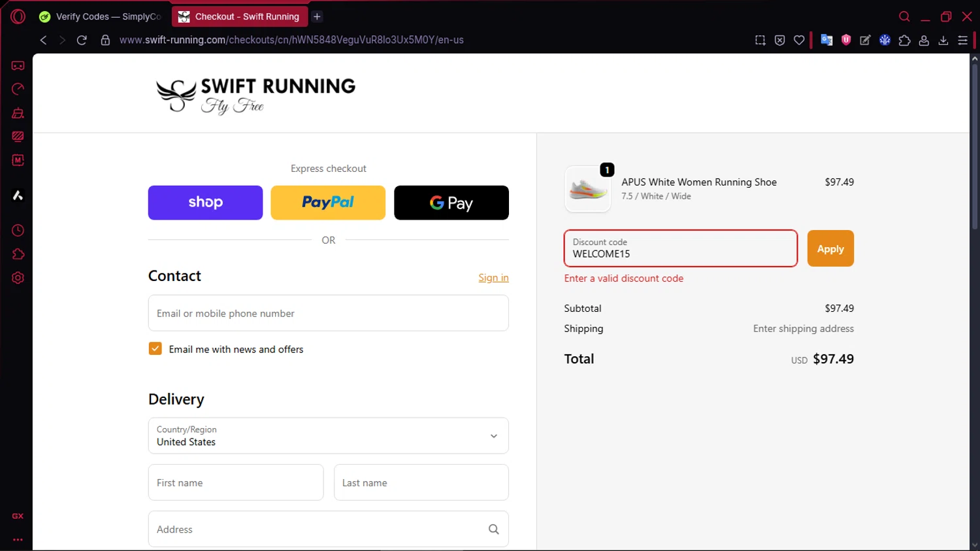Go back with the back arrow
This screenshot has height=551, width=980.
[x=43, y=40]
